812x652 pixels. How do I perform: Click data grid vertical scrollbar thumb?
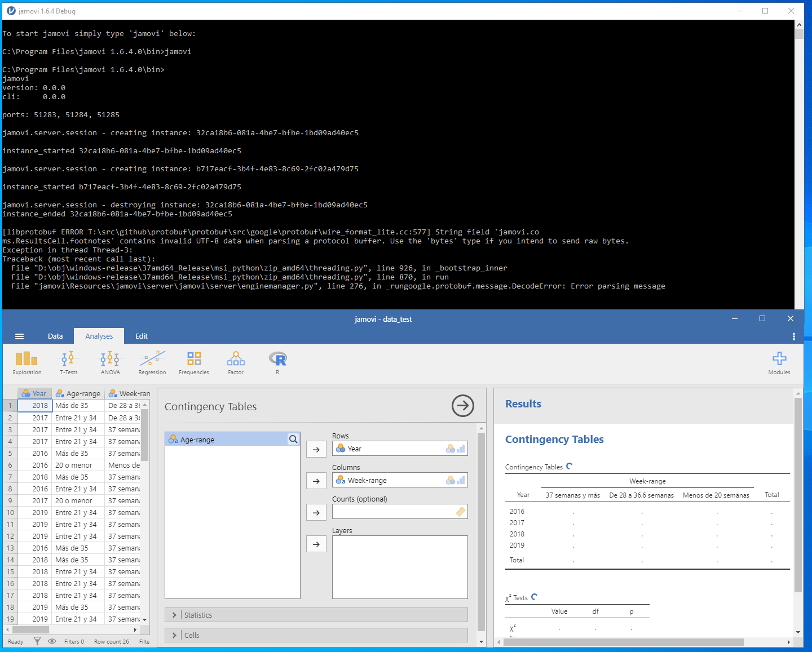(x=145, y=434)
